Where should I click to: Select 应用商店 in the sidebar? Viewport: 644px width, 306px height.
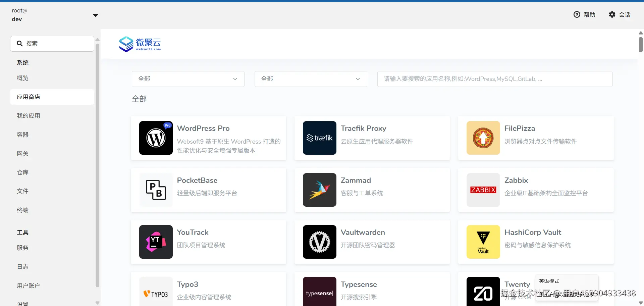click(52, 97)
